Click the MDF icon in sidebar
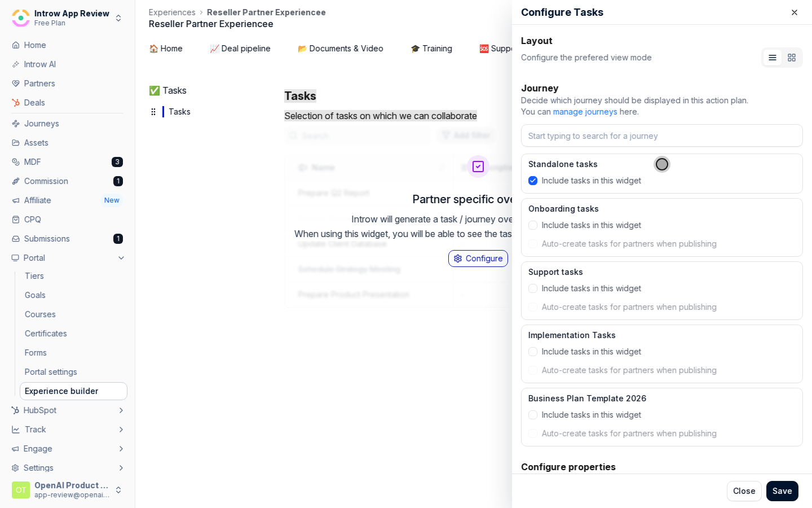This screenshot has width=812, height=508. tap(16, 162)
